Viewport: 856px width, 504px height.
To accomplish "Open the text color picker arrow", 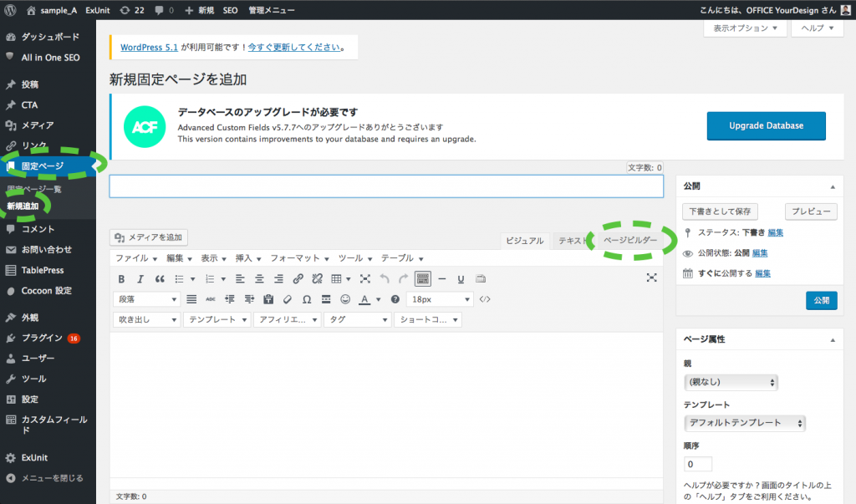I will tap(379, 299).
